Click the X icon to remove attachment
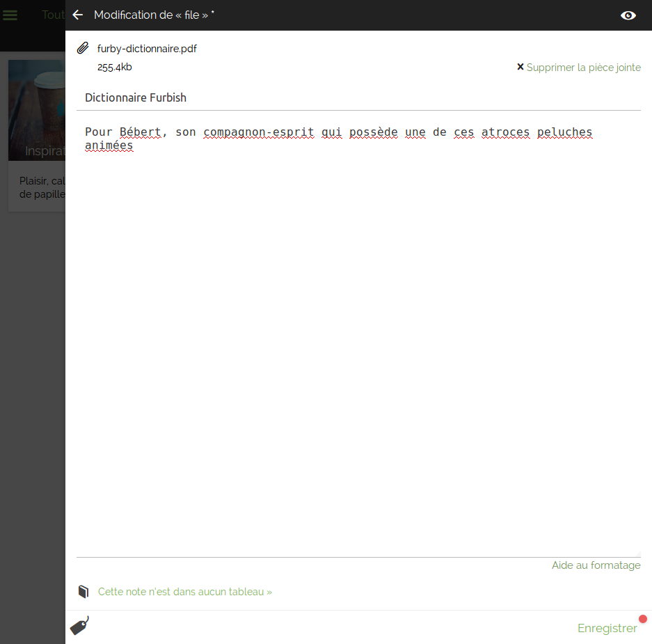Screen dimensions: 652x644 click(520, 67)
